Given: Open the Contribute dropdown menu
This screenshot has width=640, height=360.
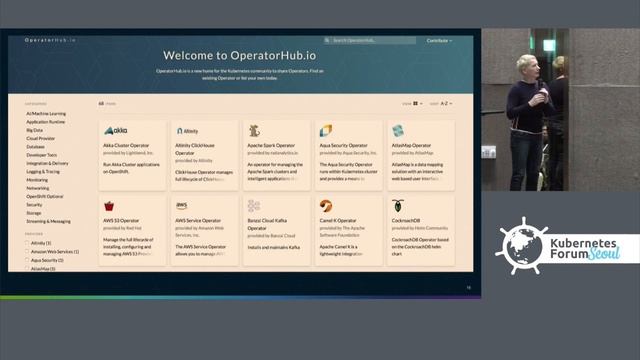Looking at the screenshot, I should point(439,40).
